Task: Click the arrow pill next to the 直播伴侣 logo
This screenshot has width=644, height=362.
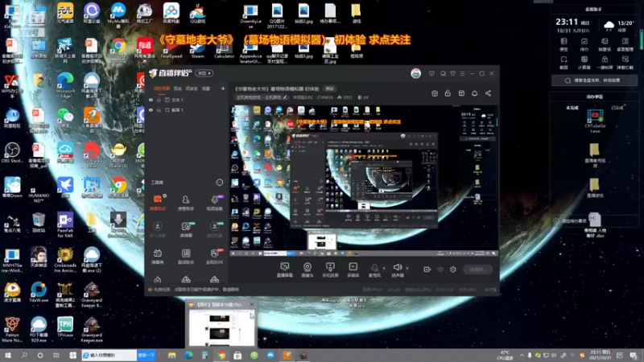Action: click(x=204, y=73)
